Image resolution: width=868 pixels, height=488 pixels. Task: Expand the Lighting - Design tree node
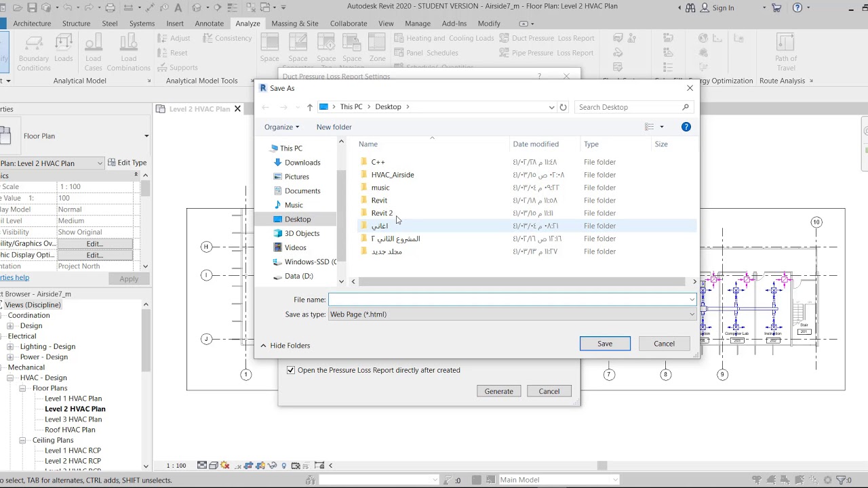tap(10, 347)
